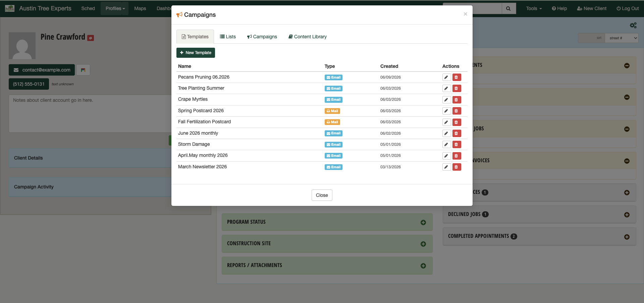The width and height of the screenshot is (644, 303).
Task: Click the search magnifier icon in navbar
Action: [x=508, y=8]
